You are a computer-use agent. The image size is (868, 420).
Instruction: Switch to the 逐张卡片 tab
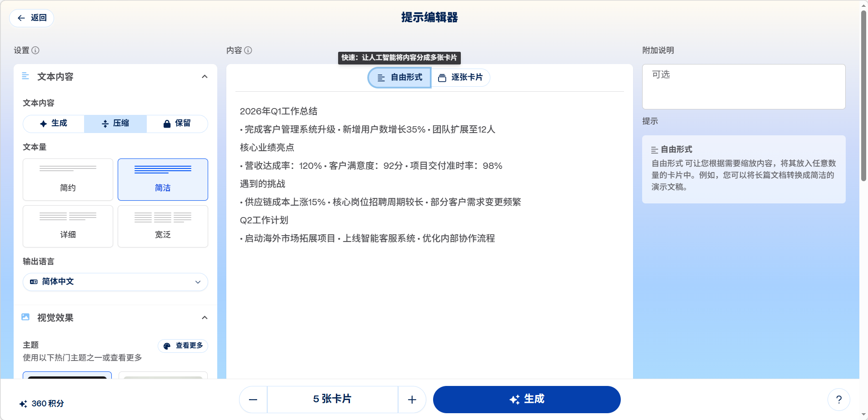pyautogui.click(x=460, y=78)
